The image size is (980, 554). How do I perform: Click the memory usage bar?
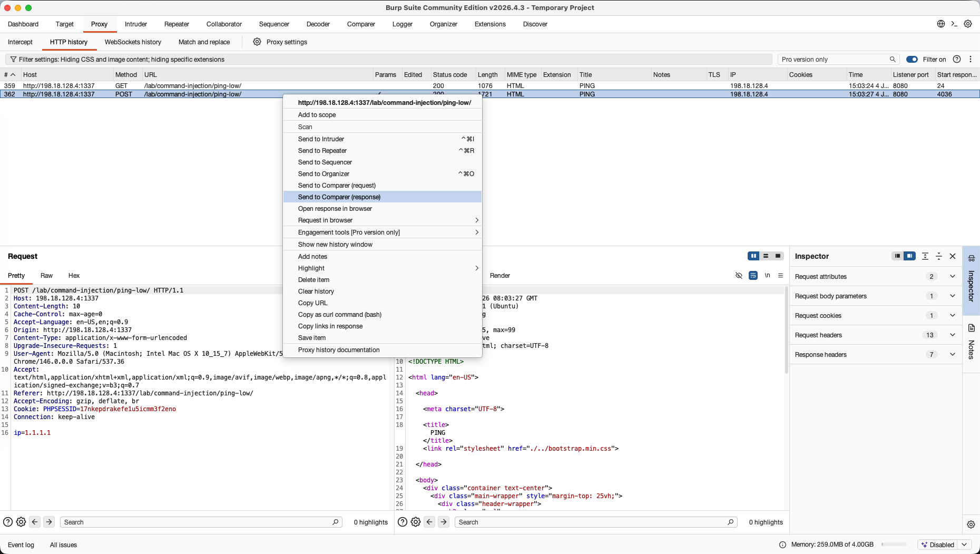(x=894, y=545)
